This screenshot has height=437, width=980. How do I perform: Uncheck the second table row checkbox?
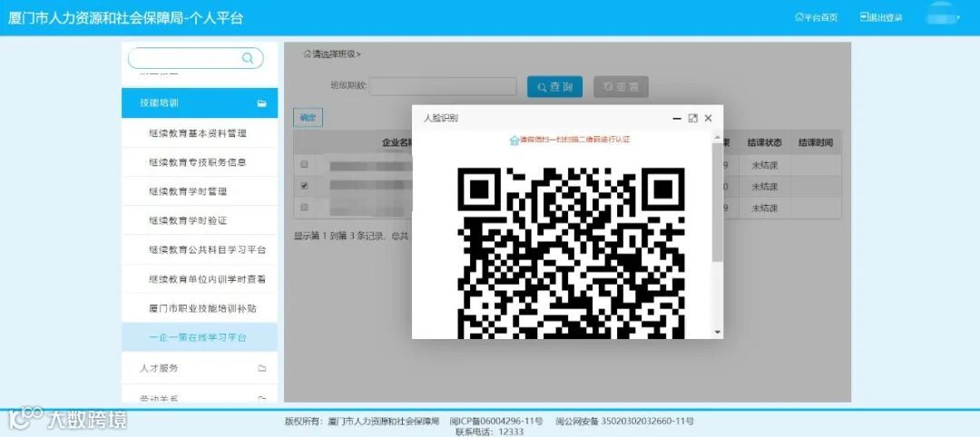coord(304,186)
